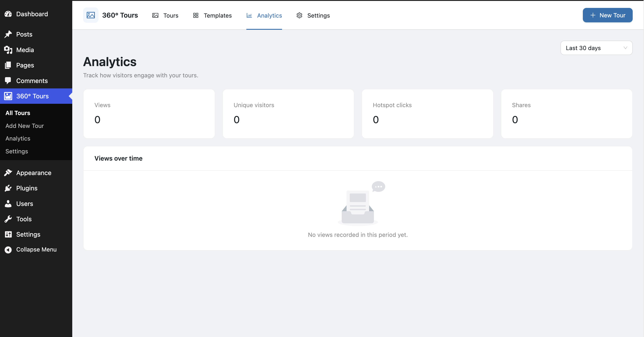Click the Posts pushpin icon

pyautogui.click(x=8, y=34)
